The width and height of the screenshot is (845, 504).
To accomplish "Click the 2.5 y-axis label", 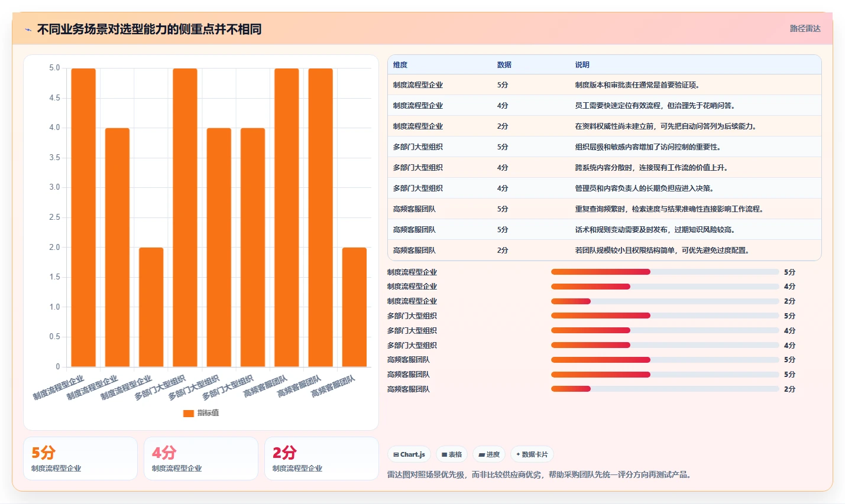I will tap(54, 217).
